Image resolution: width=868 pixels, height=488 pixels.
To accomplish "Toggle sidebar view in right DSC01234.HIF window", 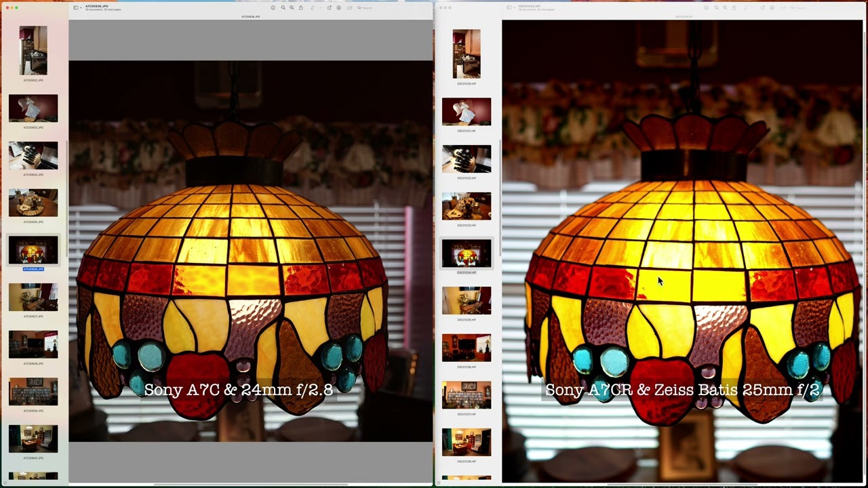I will (x=509, y=7).
